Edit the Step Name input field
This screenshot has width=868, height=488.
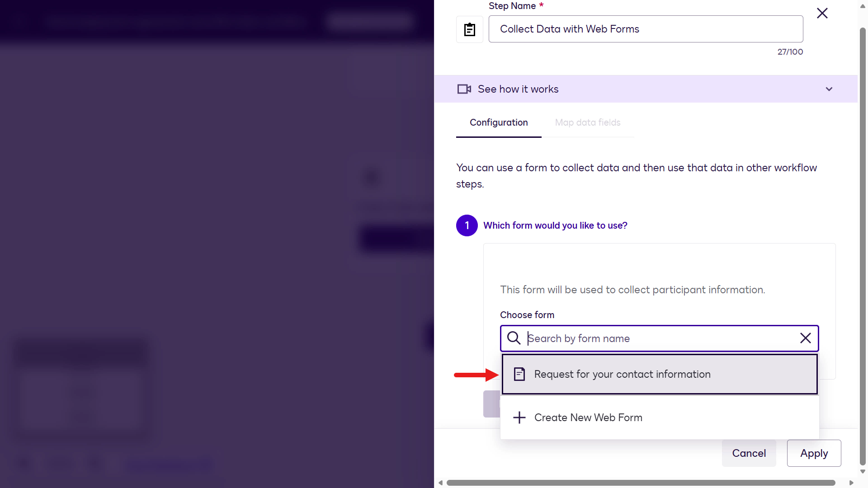tap(646, 29)
